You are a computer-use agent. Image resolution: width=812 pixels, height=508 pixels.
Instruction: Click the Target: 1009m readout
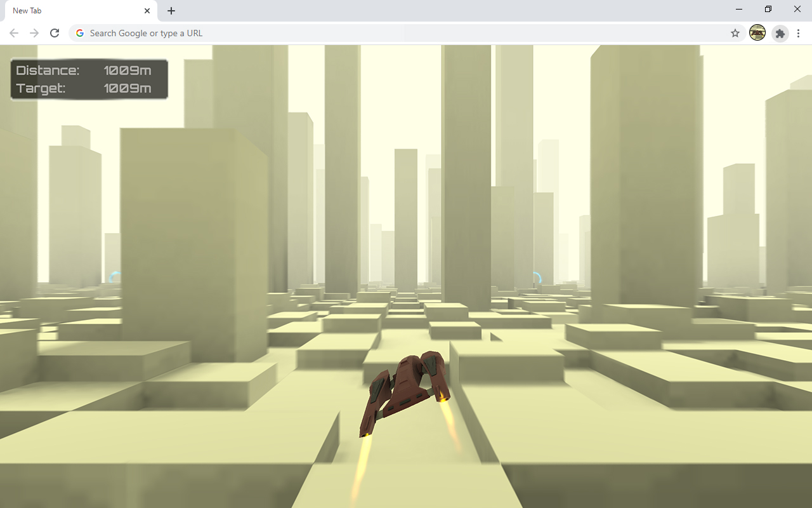tap(84, 88)
